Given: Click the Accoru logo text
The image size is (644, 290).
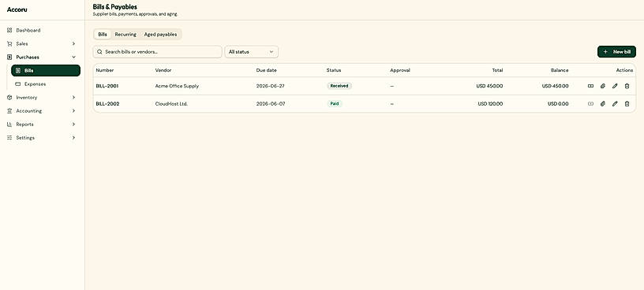Looking at the screenshot, I should click(x=17, y=9).
